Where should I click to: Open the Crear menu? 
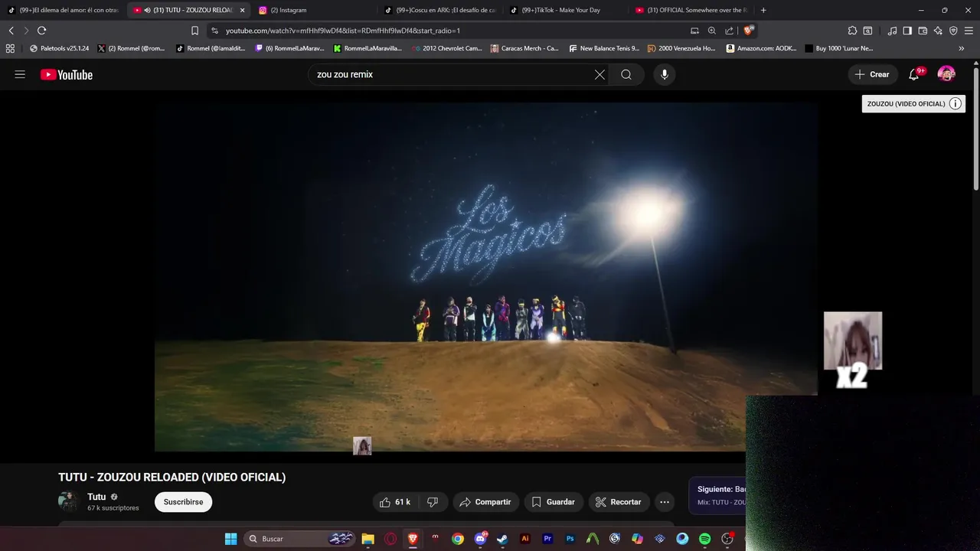click(872, 74)
